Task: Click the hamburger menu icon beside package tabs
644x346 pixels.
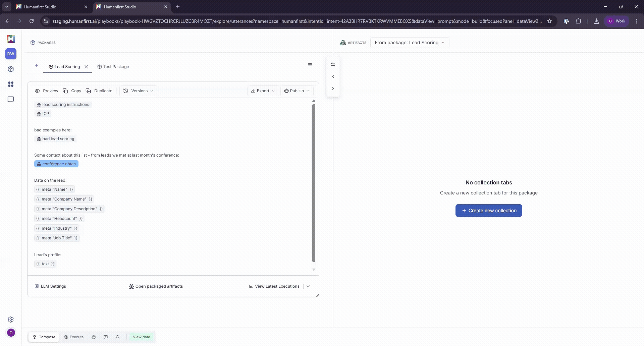Action: (x=310, y=65)
